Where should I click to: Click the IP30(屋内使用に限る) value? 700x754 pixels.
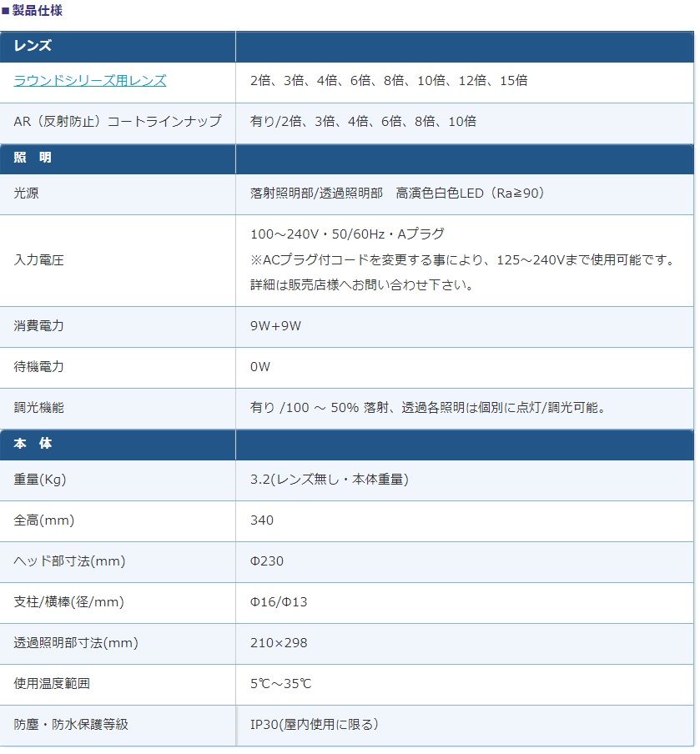point(315,725)
